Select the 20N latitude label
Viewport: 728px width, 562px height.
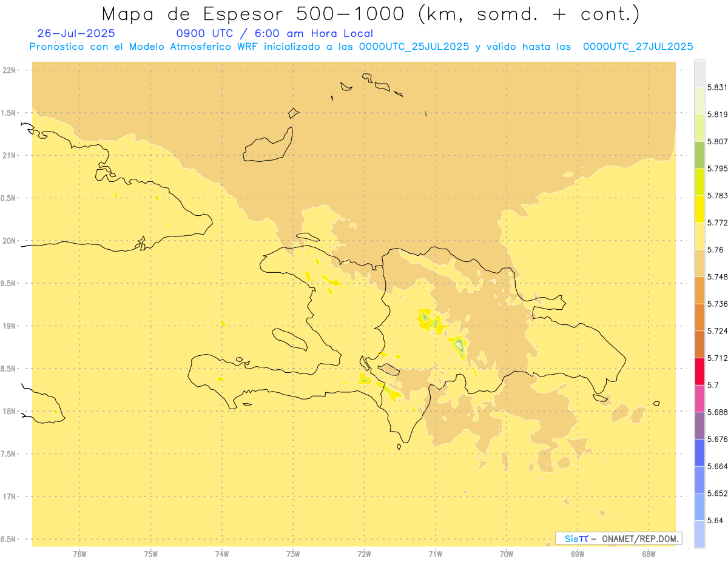tap(9, 241)
